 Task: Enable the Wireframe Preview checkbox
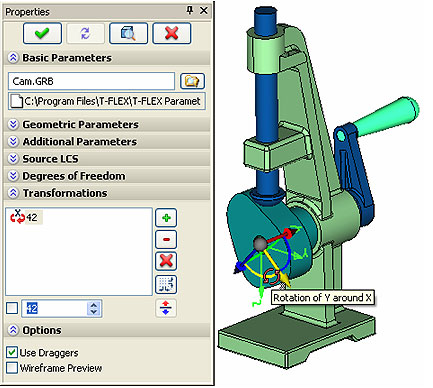coord(12,368)
